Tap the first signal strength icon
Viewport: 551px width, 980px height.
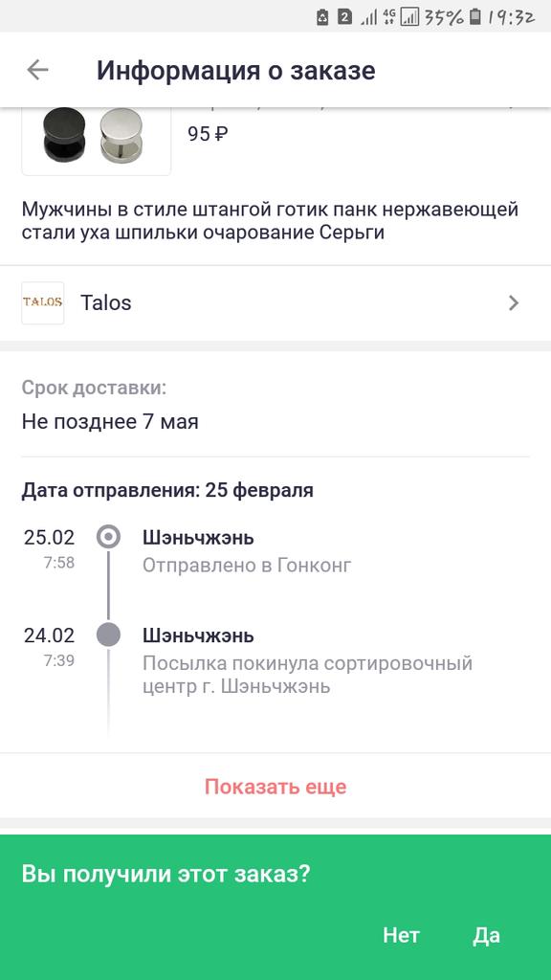point(368,18)
